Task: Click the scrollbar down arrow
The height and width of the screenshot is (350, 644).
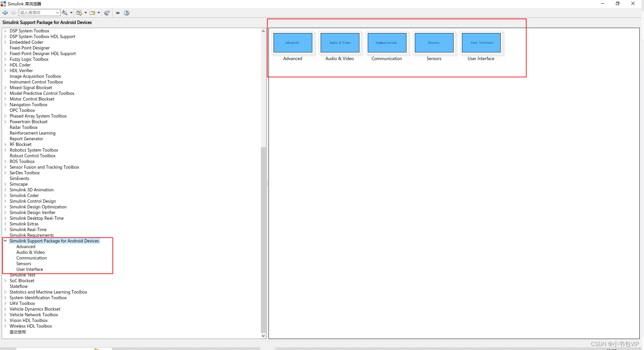Action: pos(263,336)
